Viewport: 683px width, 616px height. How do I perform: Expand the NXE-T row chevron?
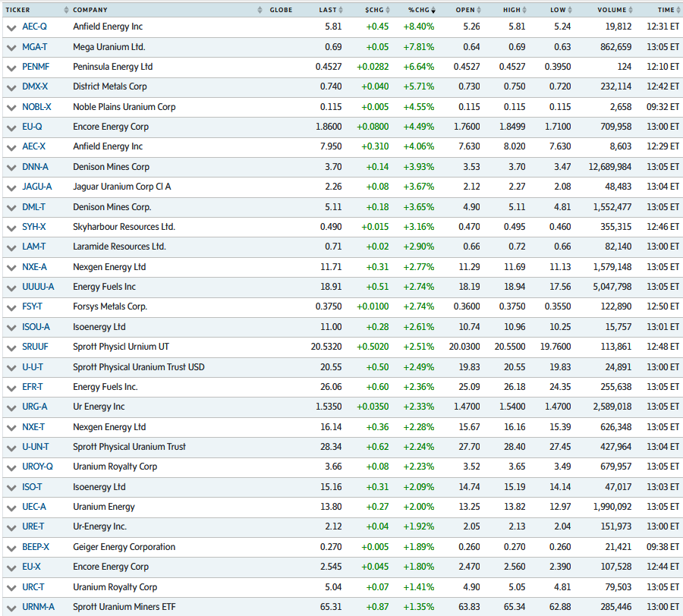(11, 429)
